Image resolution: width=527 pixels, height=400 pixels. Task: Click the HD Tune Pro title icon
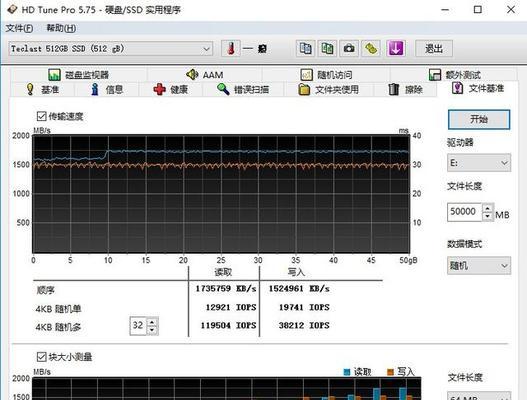12,9
